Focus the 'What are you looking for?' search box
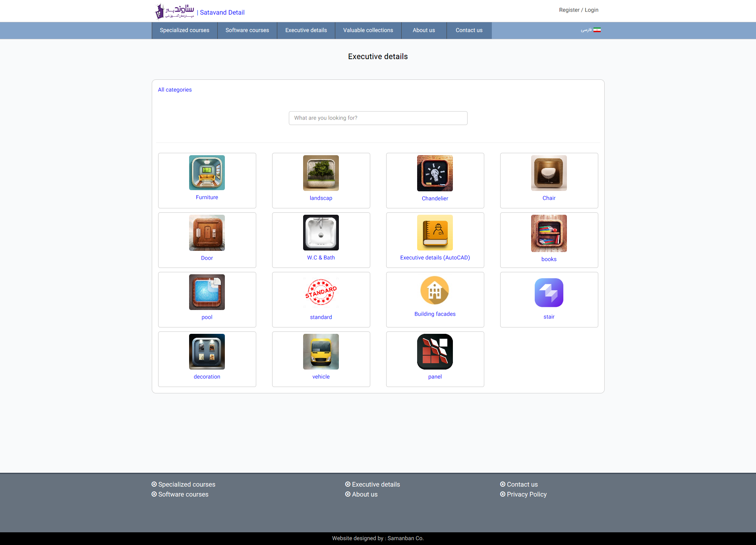 click(378, 118)
